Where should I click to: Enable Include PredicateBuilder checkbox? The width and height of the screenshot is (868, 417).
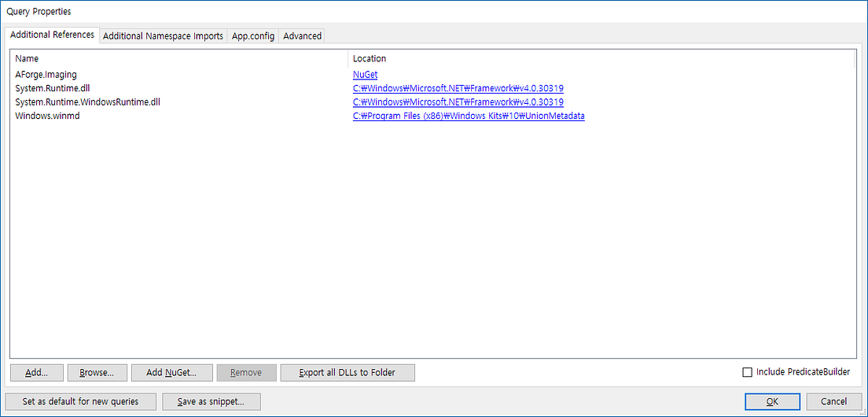748,372
